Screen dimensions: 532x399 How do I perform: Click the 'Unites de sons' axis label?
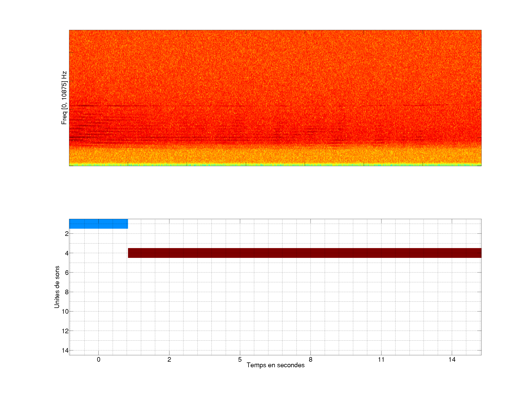57,287
